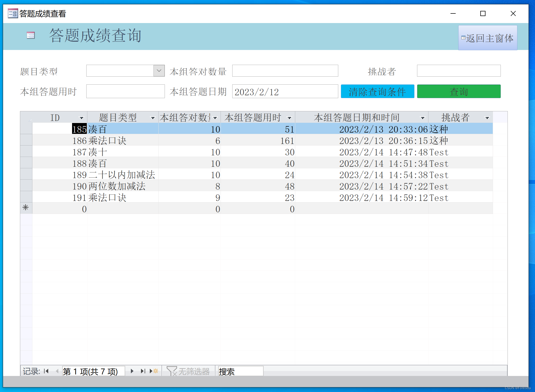Open the 本组答题用时 column header dropdown
535x392 pixels.
click(x=290, y=118)
